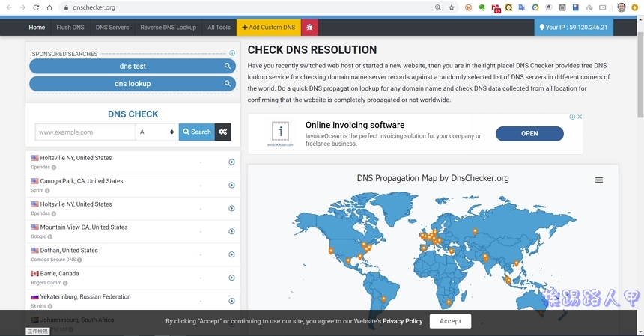This screenshot has width=644, height=336.
Task: Click the red bug report icon
Action: click(x=310, y=28)
